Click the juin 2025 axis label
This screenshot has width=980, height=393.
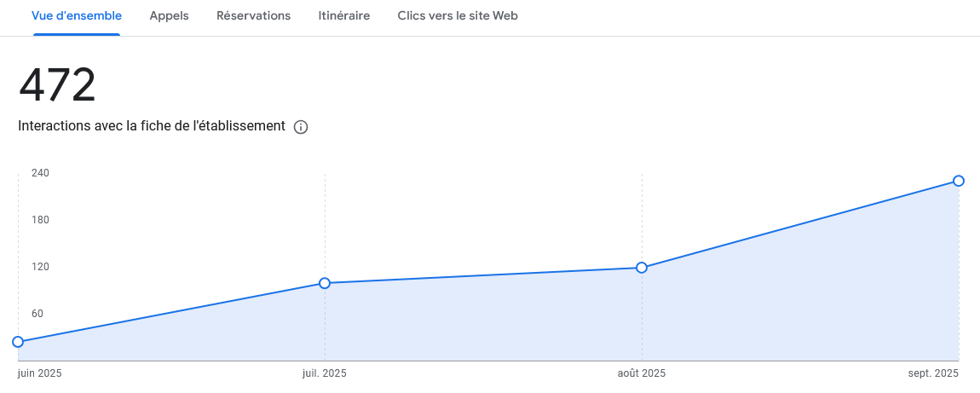click(x=39, y=373)
